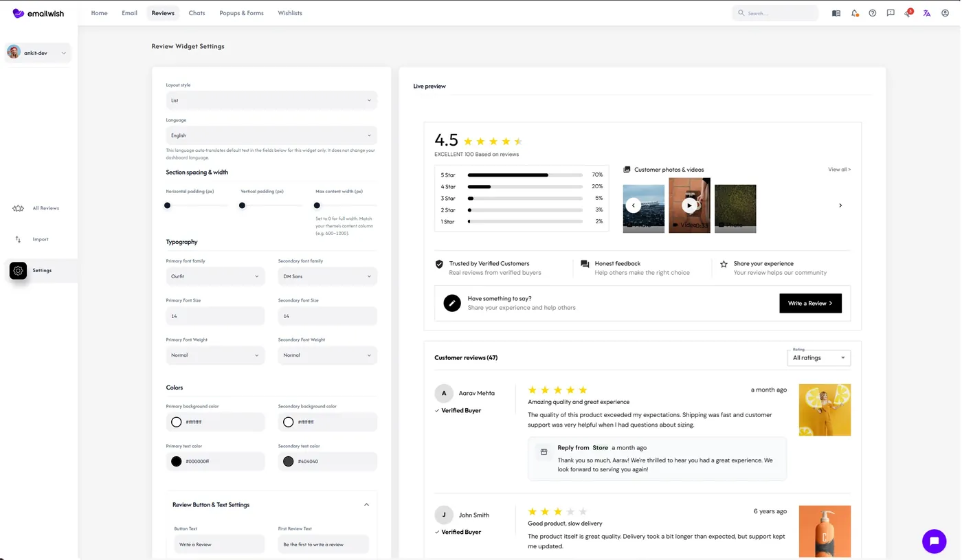Open the All ratings filter dropdown
Viewport: 962px width, 560px height.
tap(819, 358)
